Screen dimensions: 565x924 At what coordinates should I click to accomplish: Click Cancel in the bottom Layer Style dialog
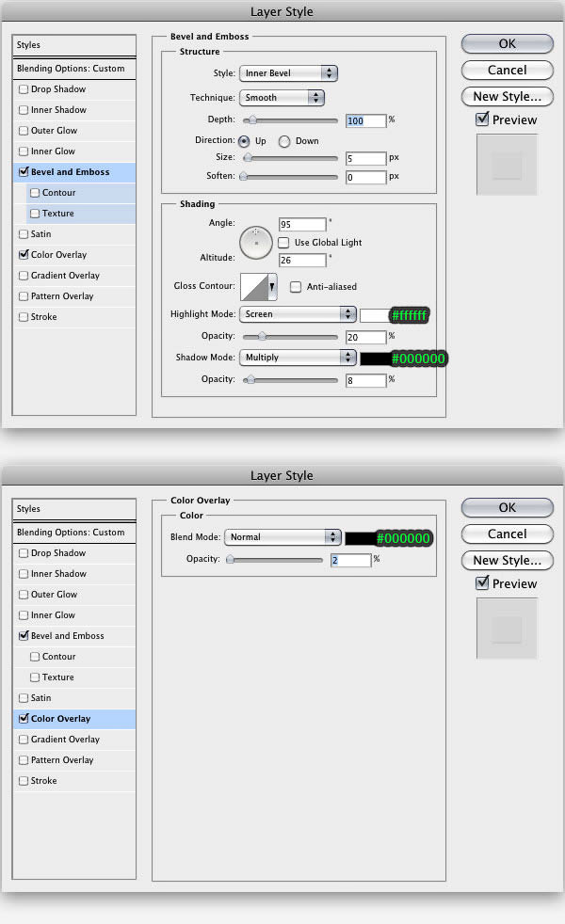tap(508, 534)
